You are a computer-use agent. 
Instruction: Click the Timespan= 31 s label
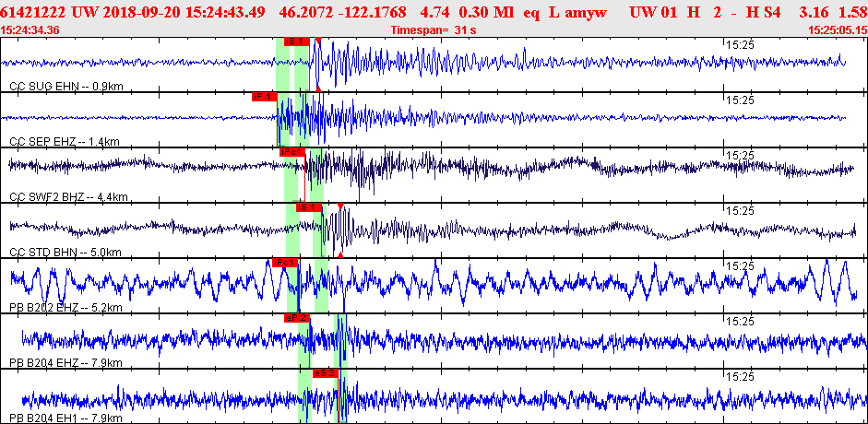click(434, 29)
